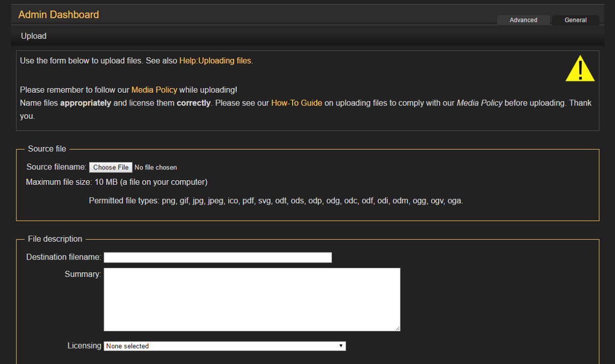615x364 pixels.
Task: Click the Destination filename field
Action: click(217, 257)
